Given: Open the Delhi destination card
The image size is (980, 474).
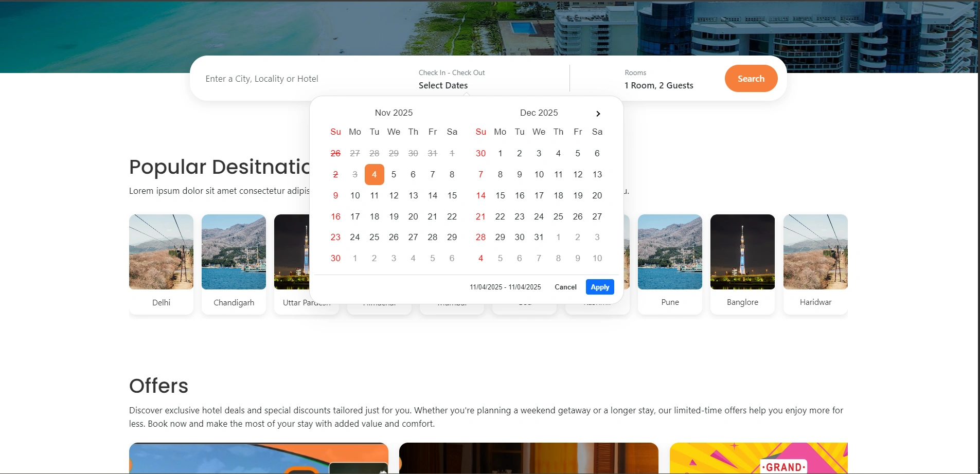Looking at the screenshot, I should point(161,262).
